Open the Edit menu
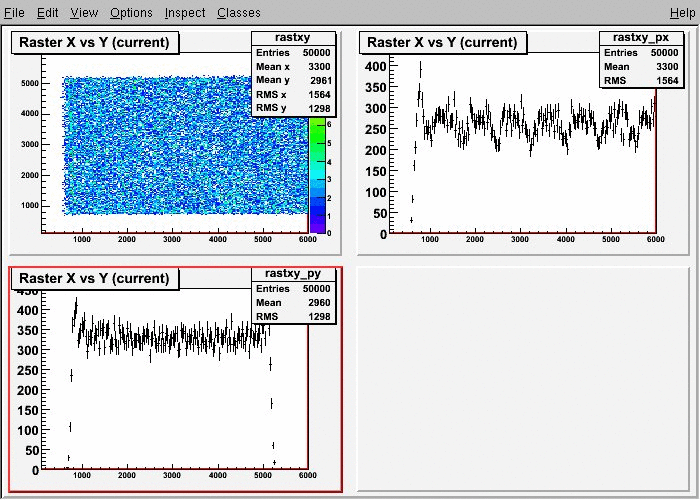This screenshot has width=700, height=500. (47, 12)
